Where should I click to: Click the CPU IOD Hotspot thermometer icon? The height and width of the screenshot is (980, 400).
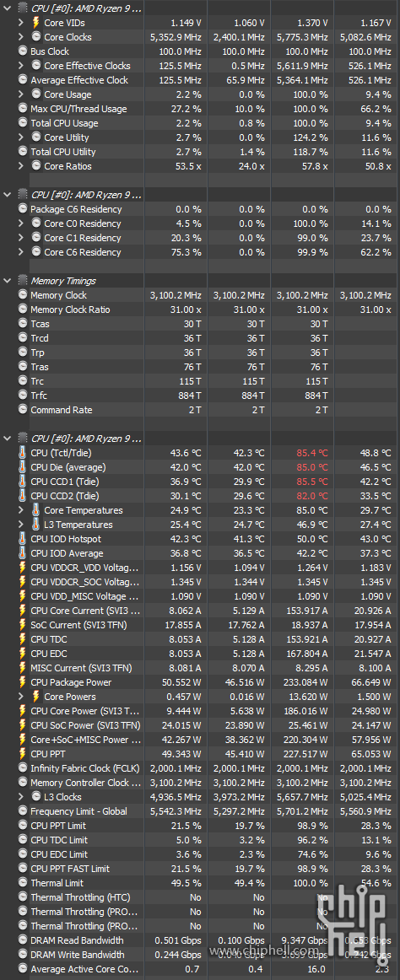tap(23, 540)
